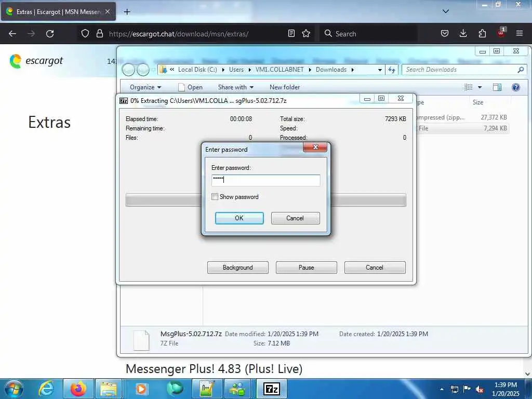Click the Background button in 7-Zip
Viewport: 532px width, 399px height.
(237, 268)
